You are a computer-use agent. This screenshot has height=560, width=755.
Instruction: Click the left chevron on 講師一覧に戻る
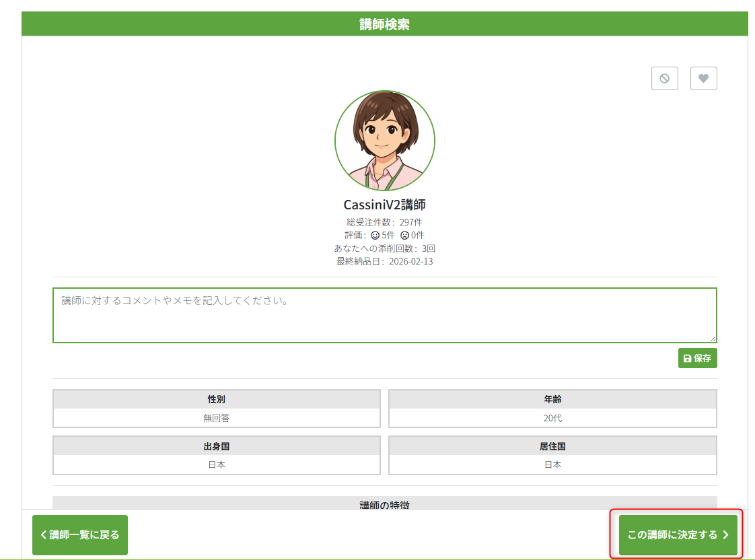[x=44, y=535]
